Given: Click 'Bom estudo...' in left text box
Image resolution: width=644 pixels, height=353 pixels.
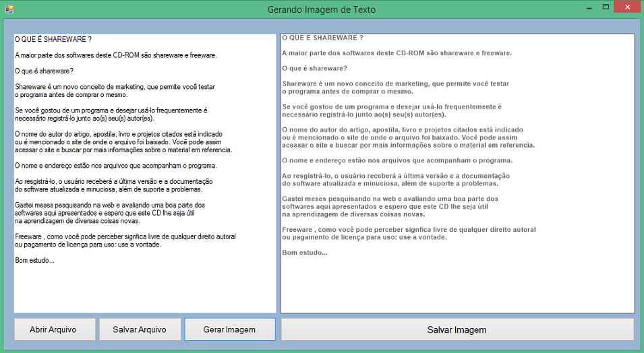Looking at the screenshot, I should (35, 260).
